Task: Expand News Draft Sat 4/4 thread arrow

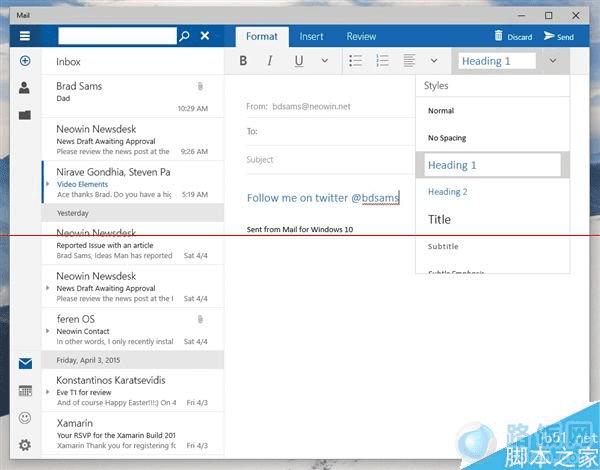Action: pos(48,288)
